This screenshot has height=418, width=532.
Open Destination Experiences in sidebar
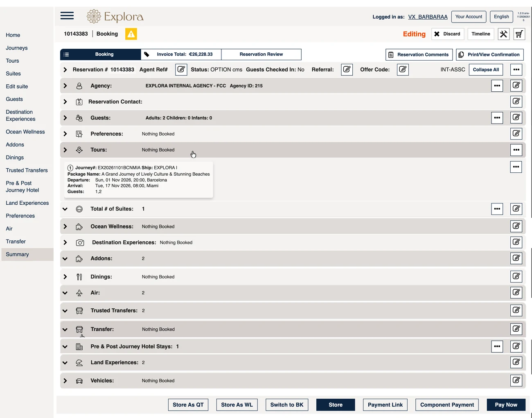pyautogui.click(x=20, y=115)
